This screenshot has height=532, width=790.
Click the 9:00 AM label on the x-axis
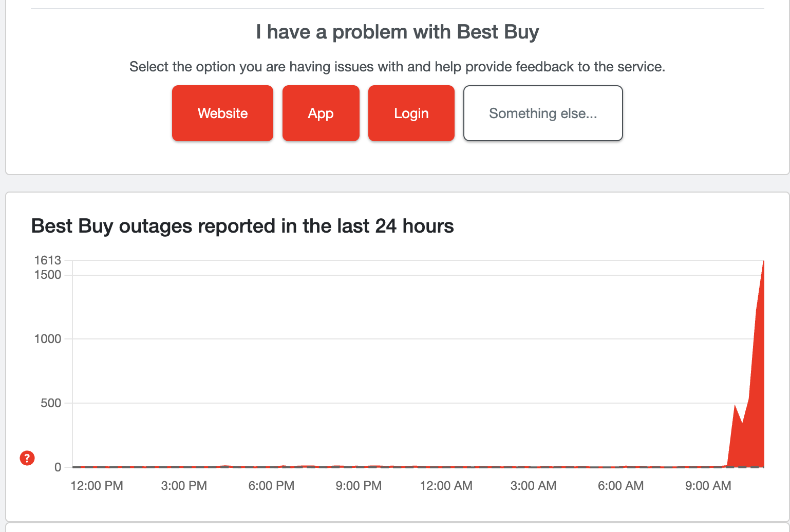[x=708, y=485]
